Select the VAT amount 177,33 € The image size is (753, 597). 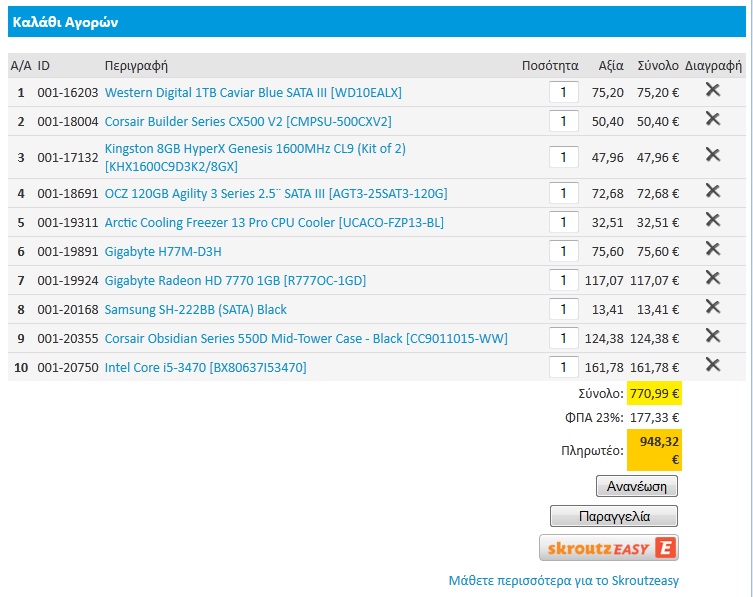click(x=655, y=417)
